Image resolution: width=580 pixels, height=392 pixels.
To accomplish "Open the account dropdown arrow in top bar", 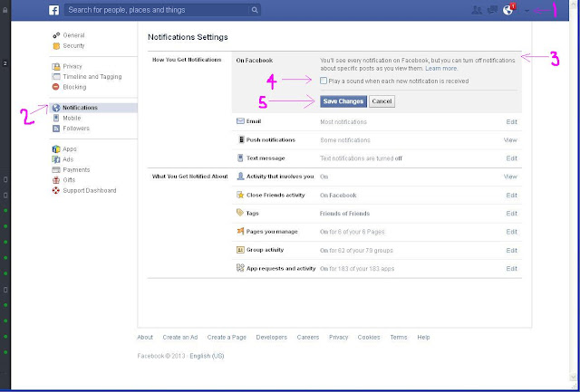I will click(x=527, y=11).
